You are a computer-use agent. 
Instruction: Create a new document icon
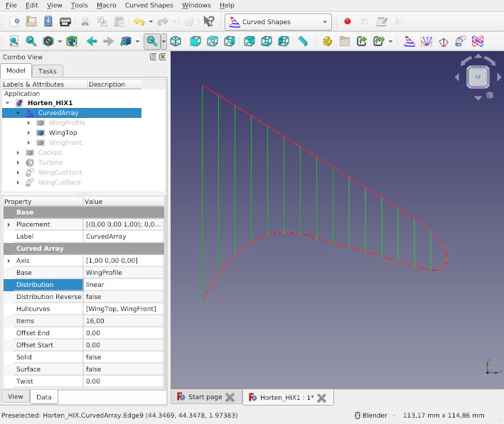[14, 21]
